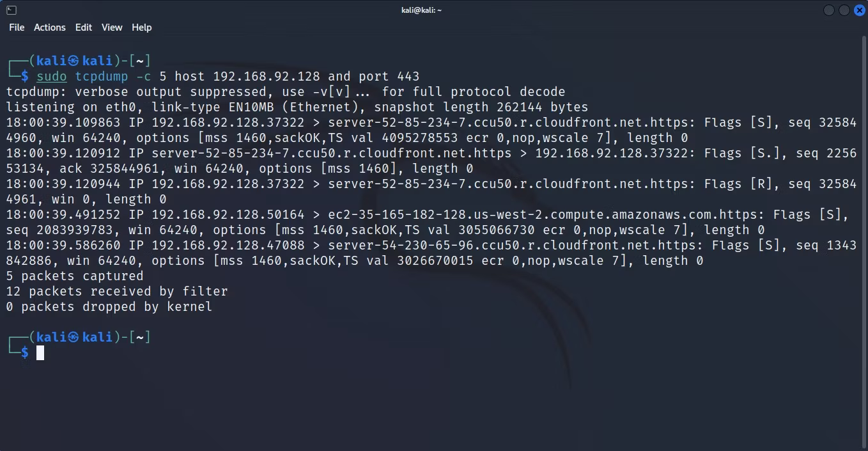The image size is (868, 451).
Task: Click the cursor block at the prompt
Action: pyautogui.click(x=40, y=352)
